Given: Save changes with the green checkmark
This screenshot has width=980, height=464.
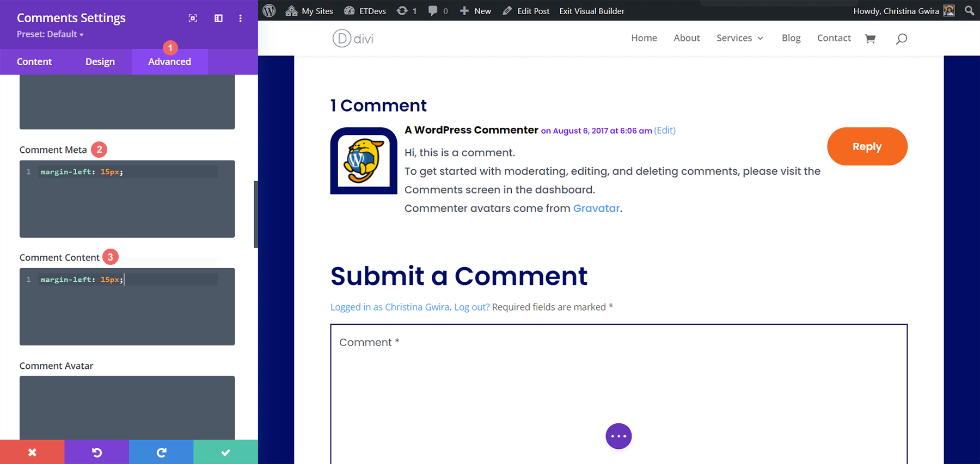Looking at the screenshot, I should (225, 452).
